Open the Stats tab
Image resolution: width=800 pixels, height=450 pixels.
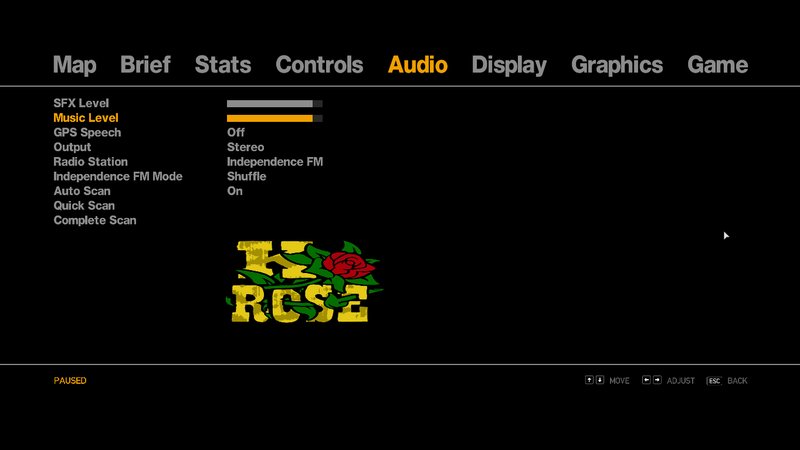click(223, 64)
